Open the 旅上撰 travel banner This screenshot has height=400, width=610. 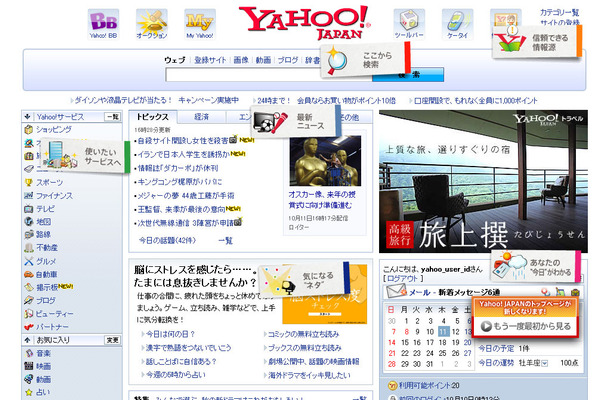tap(484, 181)
